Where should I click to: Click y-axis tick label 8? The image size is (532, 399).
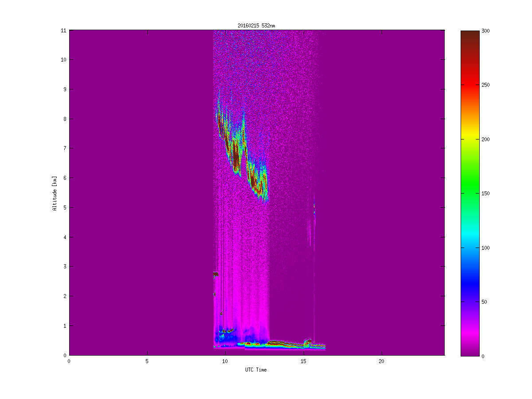click(65, 119)
